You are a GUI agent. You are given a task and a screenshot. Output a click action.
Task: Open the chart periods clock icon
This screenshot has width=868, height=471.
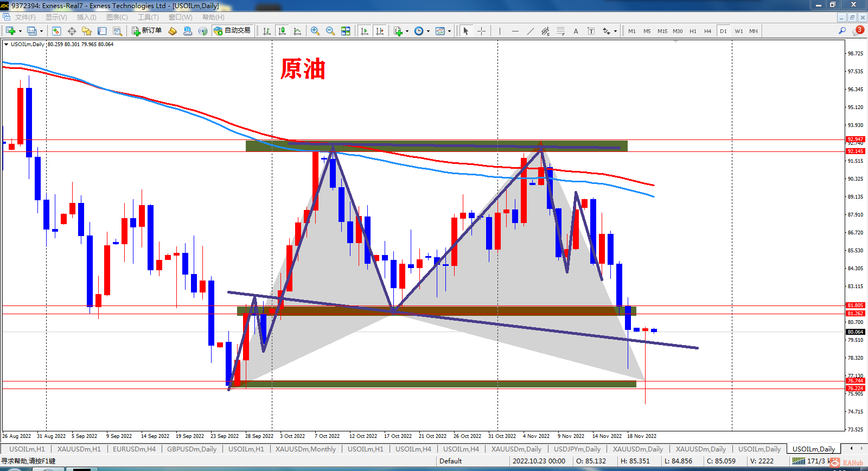(419, 31)
